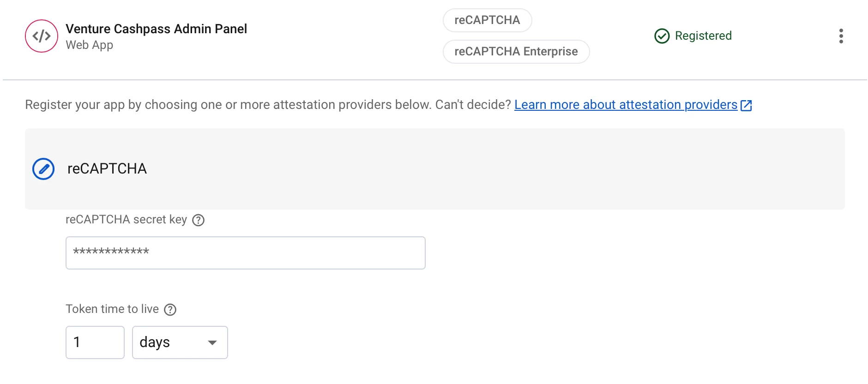Click the Venture Cashpass Admin Panel title

(x=156, y=29)
